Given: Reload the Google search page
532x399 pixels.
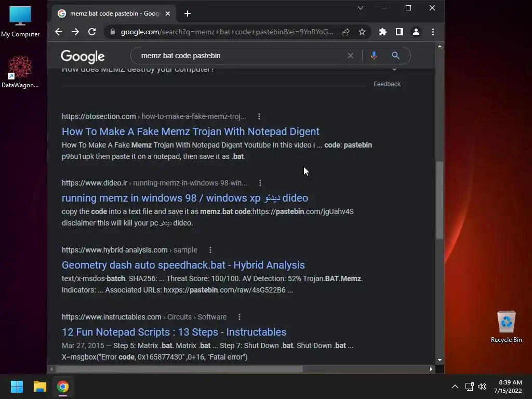Looking at the screenshot, I should coord(92,32).
